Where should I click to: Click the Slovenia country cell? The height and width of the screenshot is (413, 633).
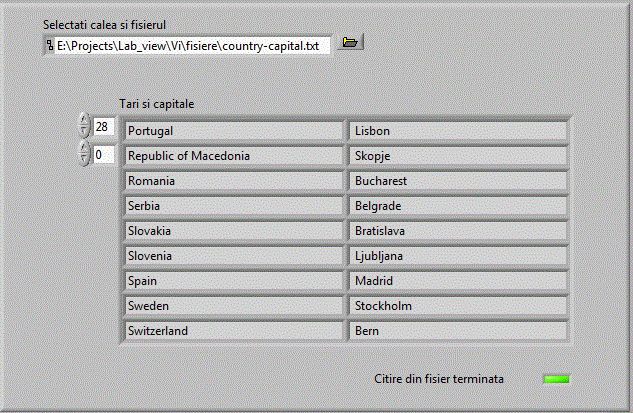(234, 256)
